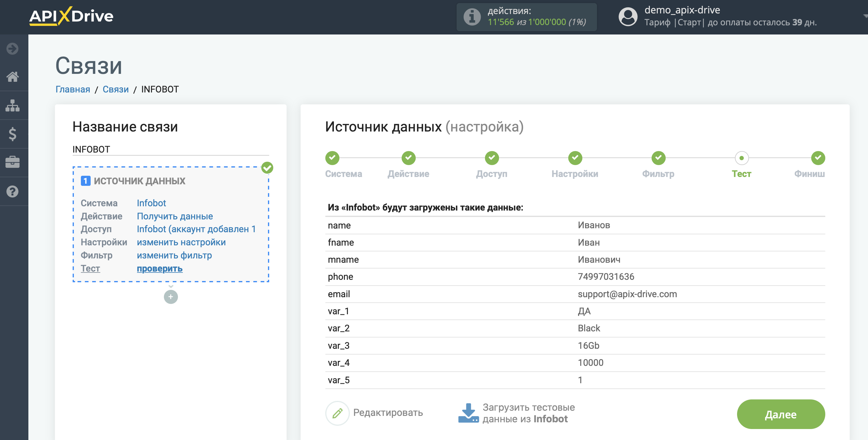Image resolution: width=868 pixels, height=440 pixels.
Task: Click the Тест label in the data source block
Action: 90,269
